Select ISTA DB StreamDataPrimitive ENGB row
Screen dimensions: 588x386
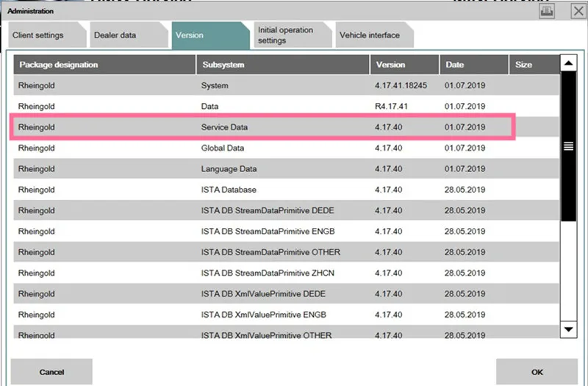pos(286,231)
